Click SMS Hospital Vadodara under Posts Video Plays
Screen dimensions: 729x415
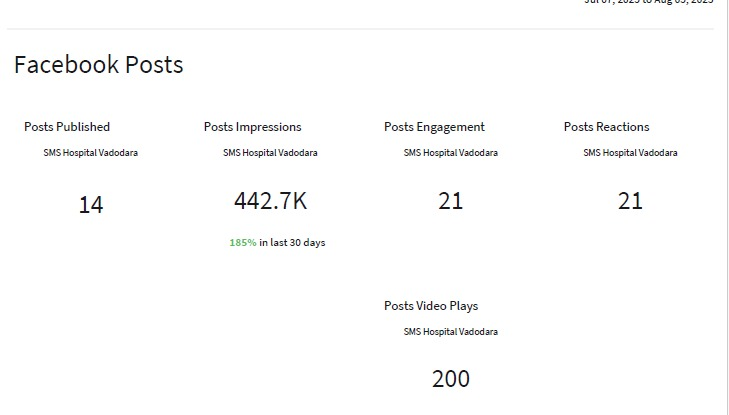click(451, 332)
